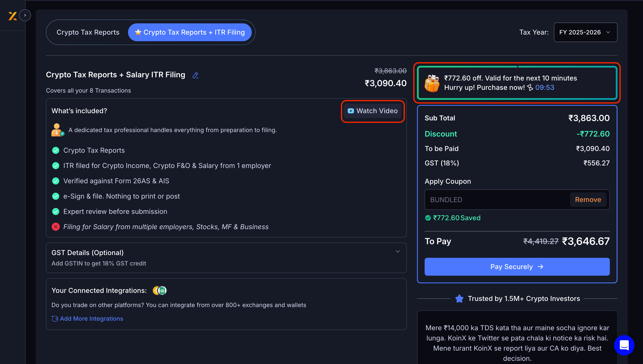Click the 'Trusted by 1.5M+ Crypto Investors' text
This screenshot has width=643, height=364.
tap(524, 299)
